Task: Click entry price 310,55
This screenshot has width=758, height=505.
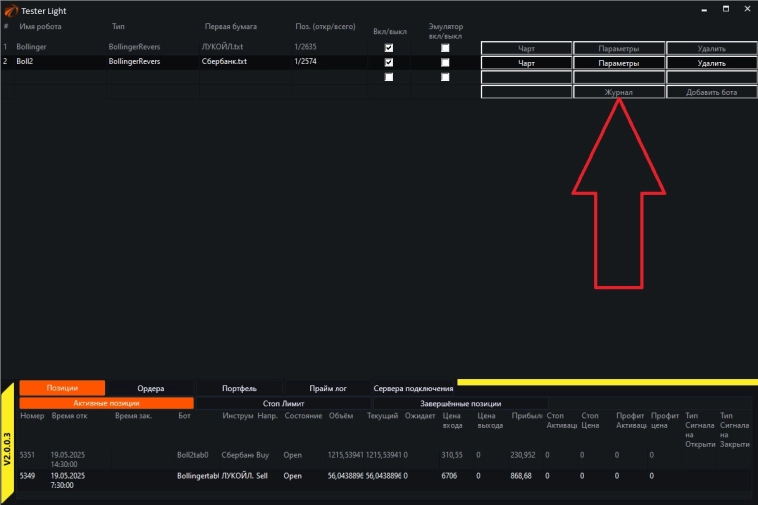Action: (x=452, y=455)
